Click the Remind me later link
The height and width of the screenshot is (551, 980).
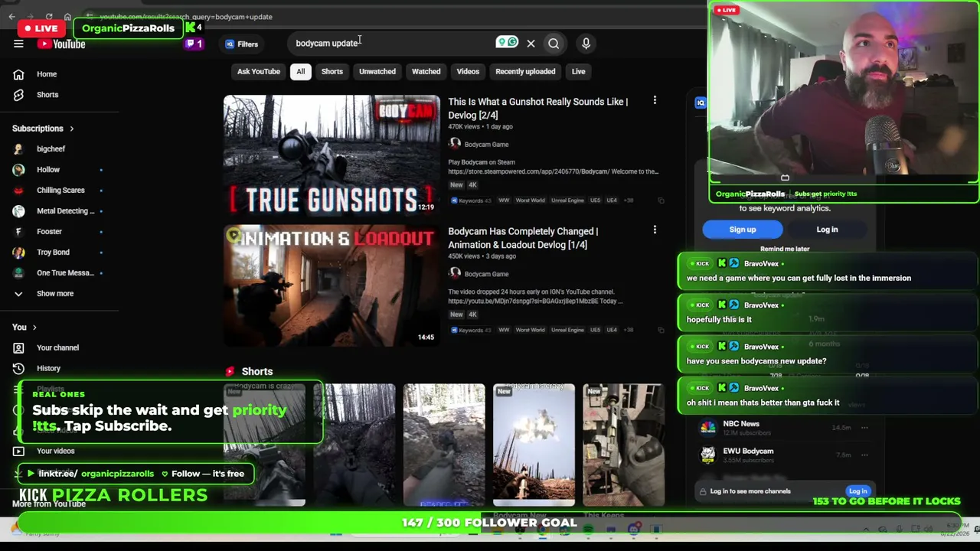coord(785,249)
